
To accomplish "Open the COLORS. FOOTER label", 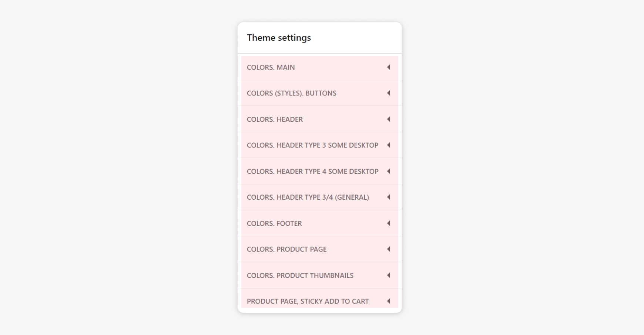I will click(274, 223).
